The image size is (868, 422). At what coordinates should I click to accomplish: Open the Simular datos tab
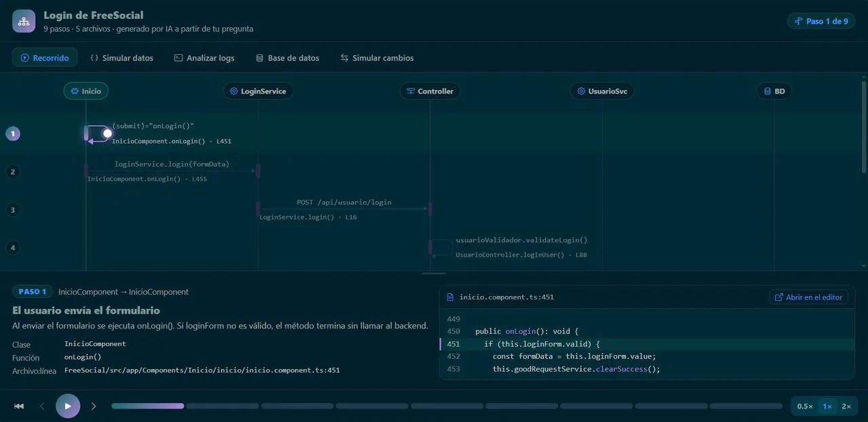click(122, 58)
